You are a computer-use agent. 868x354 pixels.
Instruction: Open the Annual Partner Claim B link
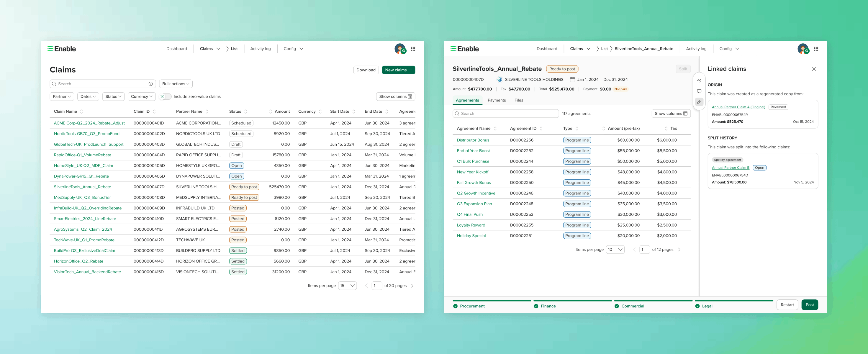point(730,167)
